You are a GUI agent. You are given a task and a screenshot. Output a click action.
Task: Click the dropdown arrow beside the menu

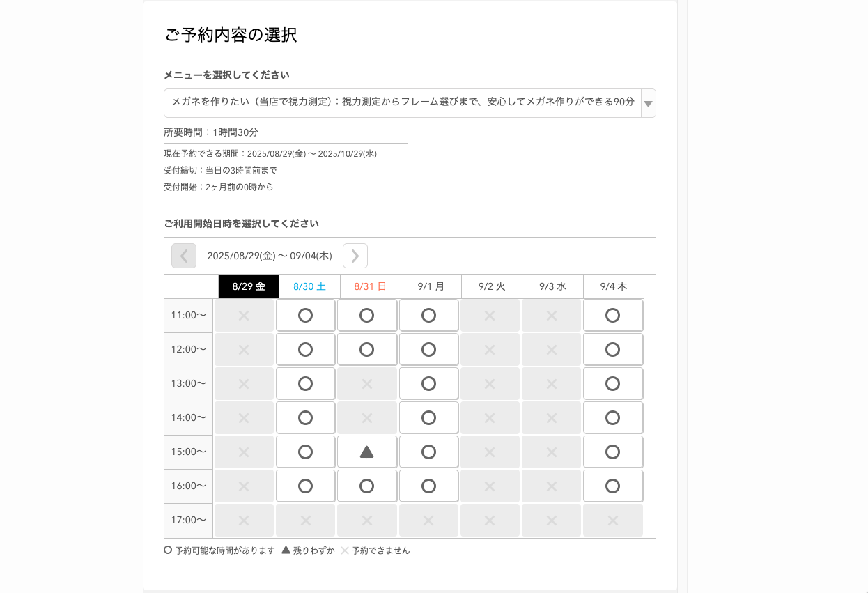tap(648, 103)
